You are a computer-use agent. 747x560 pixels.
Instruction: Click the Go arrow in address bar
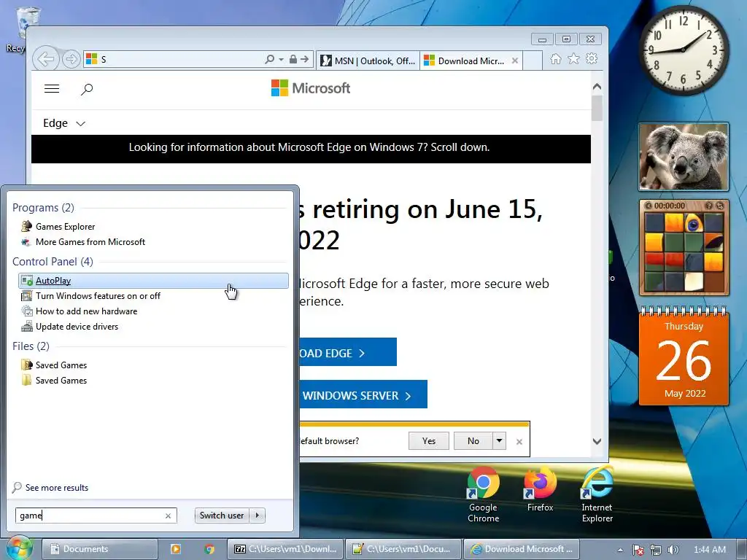(x=305, y=59)
